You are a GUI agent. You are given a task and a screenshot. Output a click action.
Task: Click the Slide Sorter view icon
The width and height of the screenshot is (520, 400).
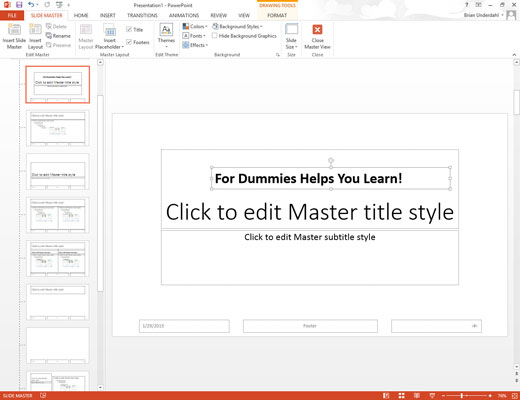point(401,396)
